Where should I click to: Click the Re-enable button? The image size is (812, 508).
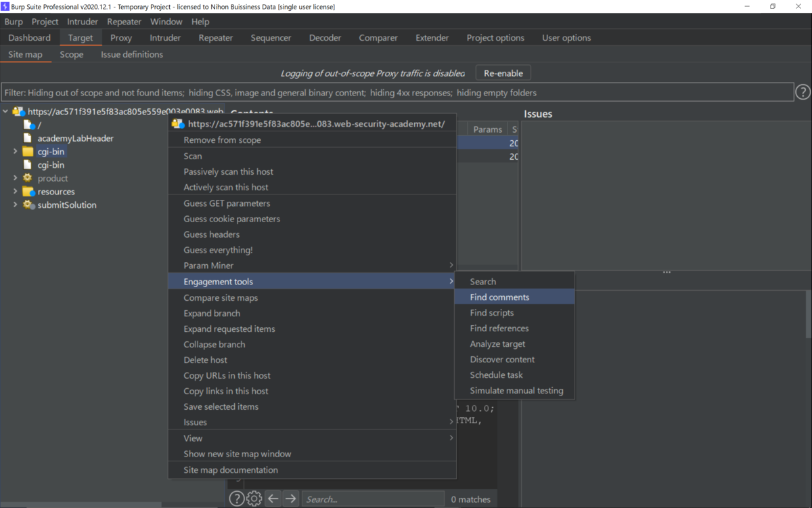click(x=503, y=73)
